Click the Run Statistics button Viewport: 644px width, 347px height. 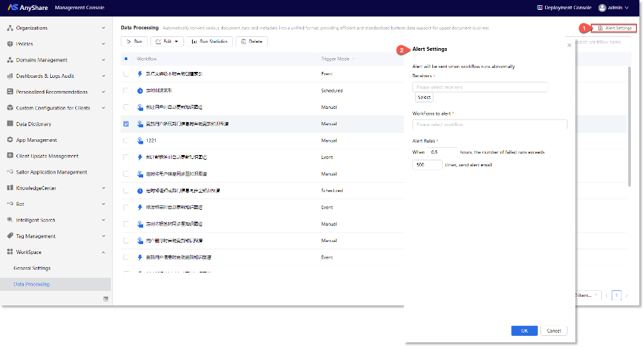pos(209,42)
